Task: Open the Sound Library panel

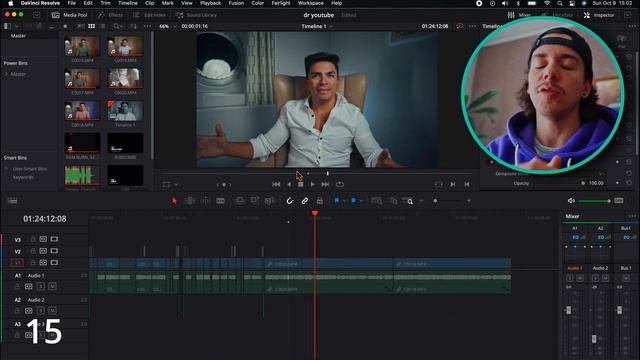Action: tap(196, 15)
